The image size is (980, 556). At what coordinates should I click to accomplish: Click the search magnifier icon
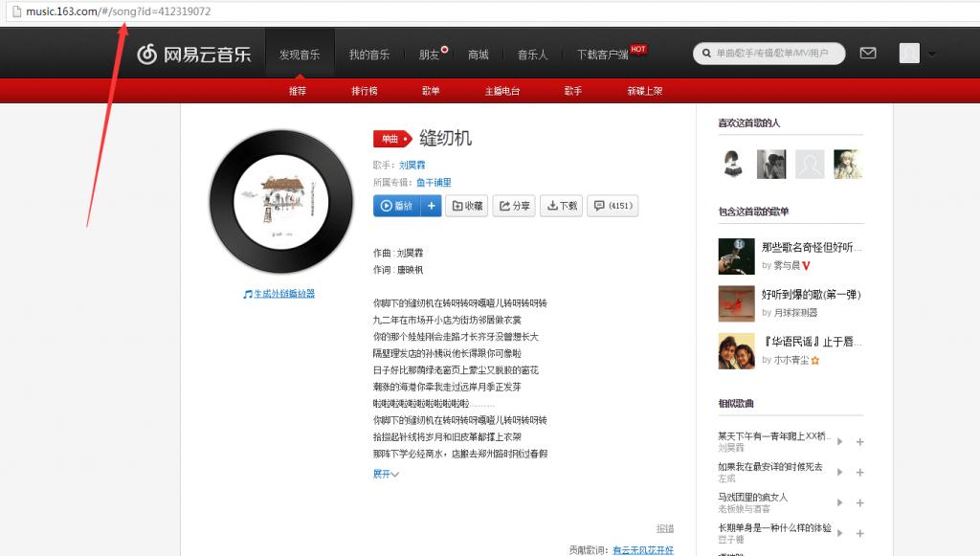706,53
